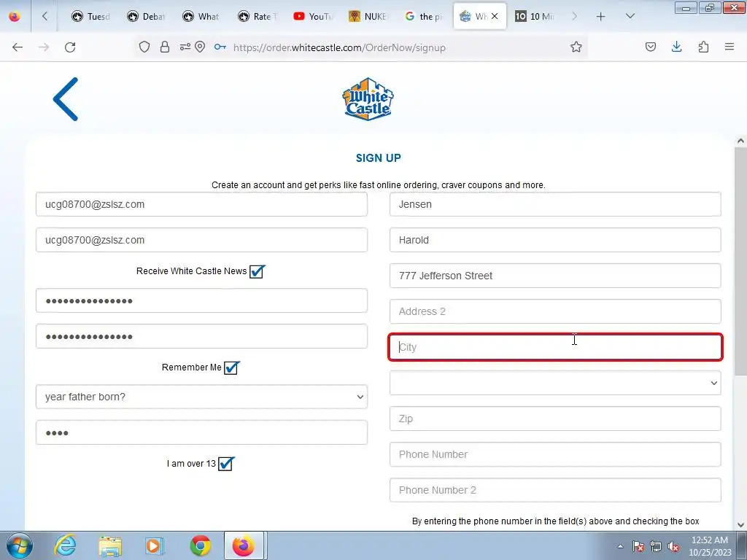
Task: Click the field containing Jensen
Action: tap(555, 204)
